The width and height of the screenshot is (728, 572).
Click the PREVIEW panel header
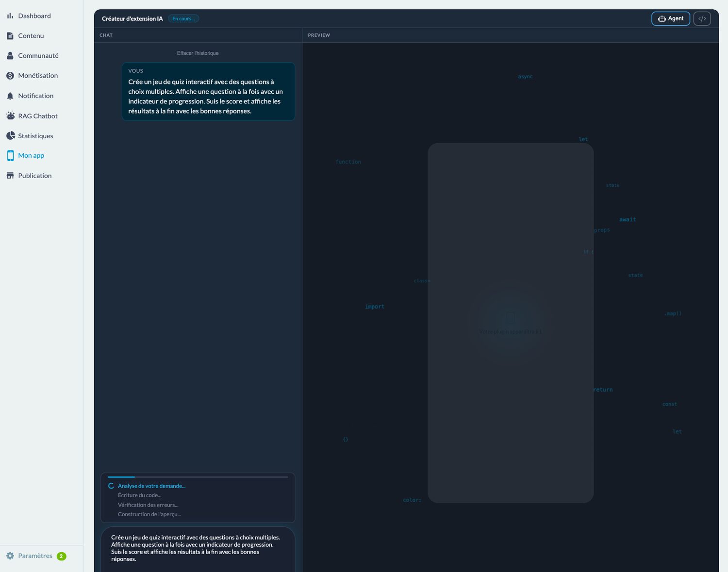(x=319, y=35)
